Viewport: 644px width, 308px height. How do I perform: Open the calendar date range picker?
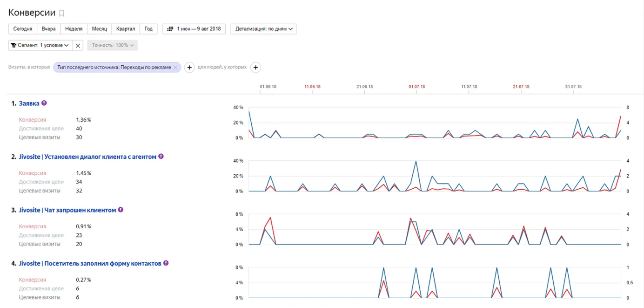194,29
